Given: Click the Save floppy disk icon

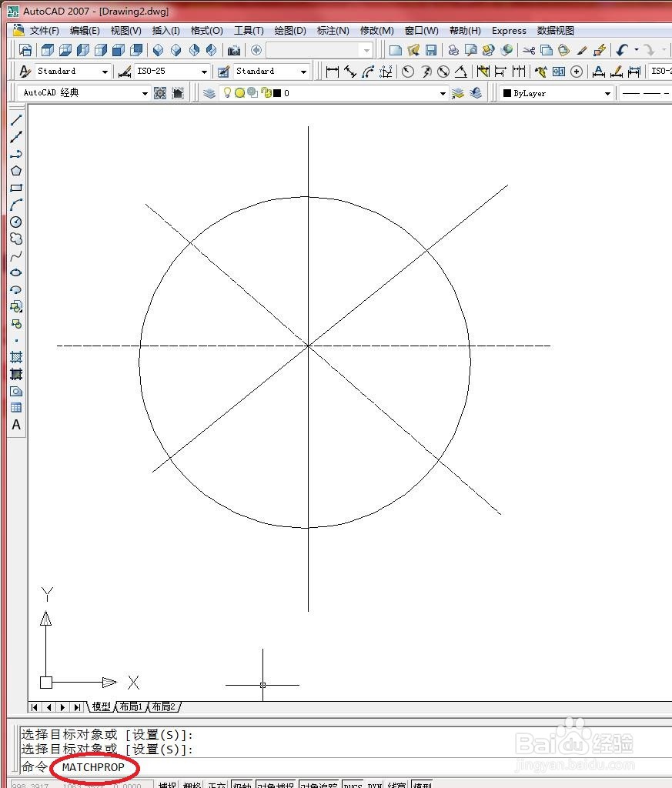Looking at the screenshot, I should [x=431, y=50].
